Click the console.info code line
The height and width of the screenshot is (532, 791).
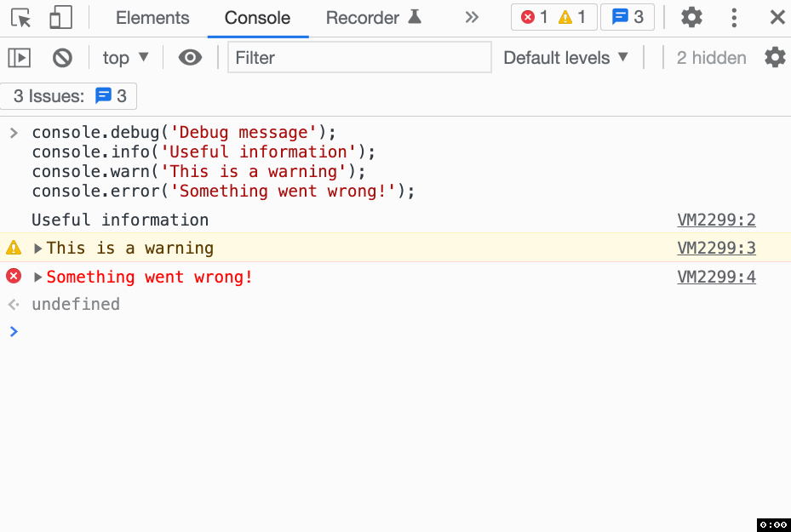click(x=203, y=152)
